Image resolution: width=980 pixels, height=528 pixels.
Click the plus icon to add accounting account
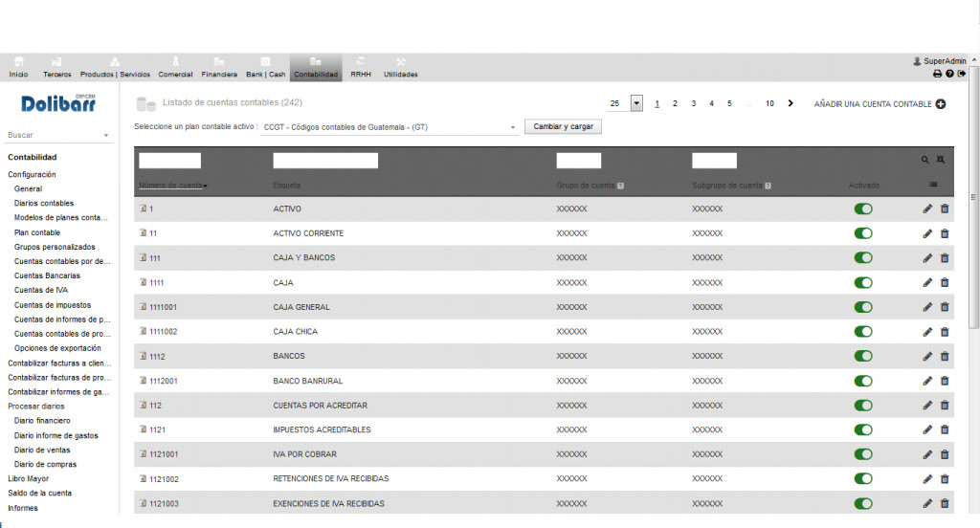[941, 103]
